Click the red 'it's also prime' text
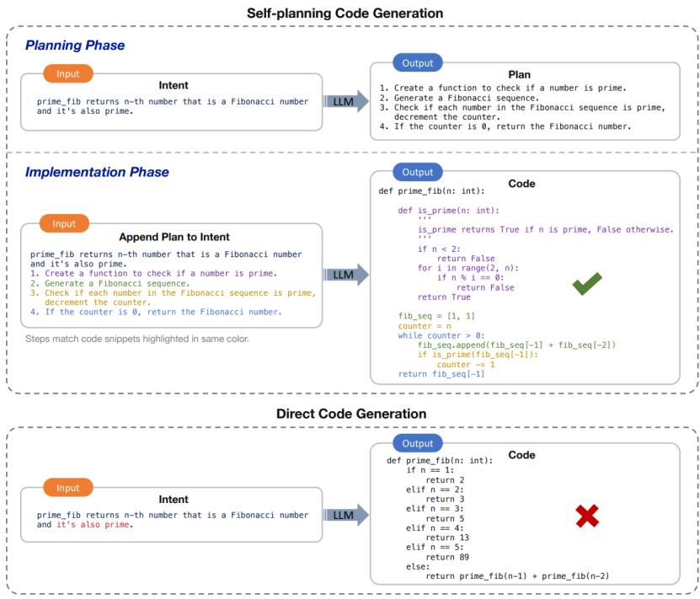The width and height of the screenshot is (700, 599). point(94,525)
